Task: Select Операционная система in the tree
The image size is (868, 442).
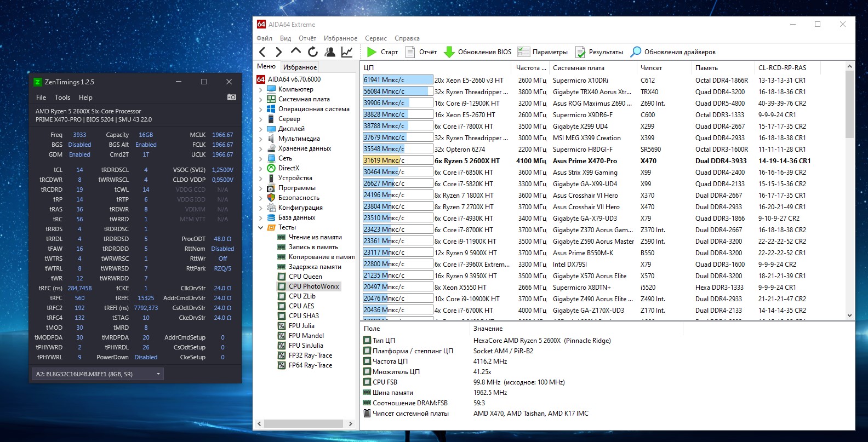Action: coord(314,109)
